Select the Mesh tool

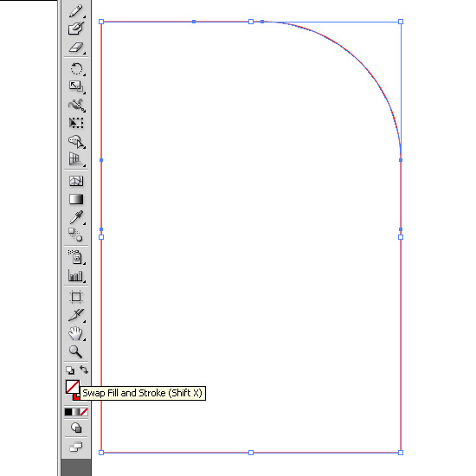[x=76, y=181]
